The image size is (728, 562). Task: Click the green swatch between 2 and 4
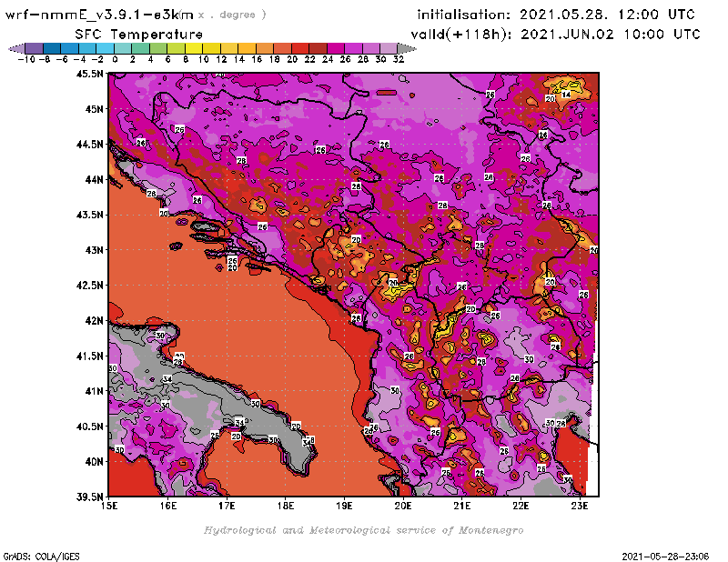click(140, 48)
